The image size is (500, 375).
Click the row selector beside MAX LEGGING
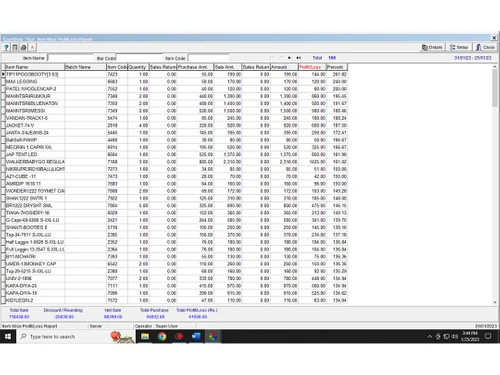[3, 82]
